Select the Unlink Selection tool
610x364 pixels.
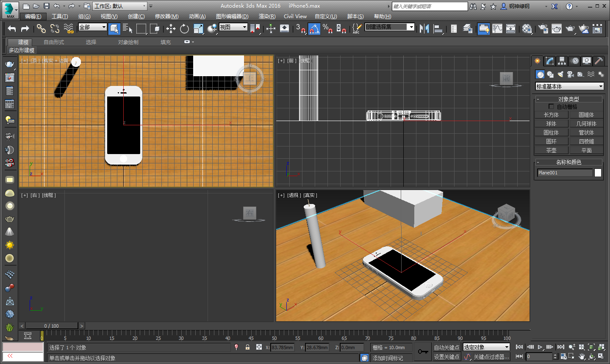(x=55, y=28)
